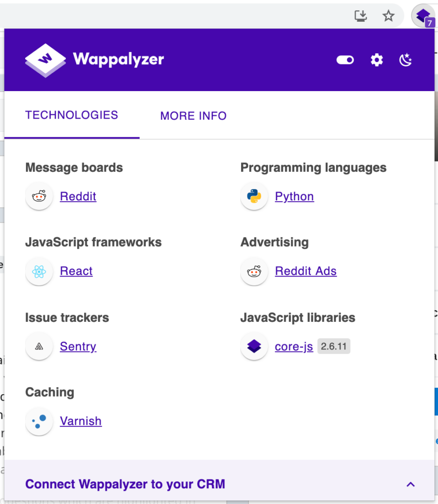This screenshot has width=438, height=504.
Task: Open the Reddit Ads link
Action: tap(306, 271)
